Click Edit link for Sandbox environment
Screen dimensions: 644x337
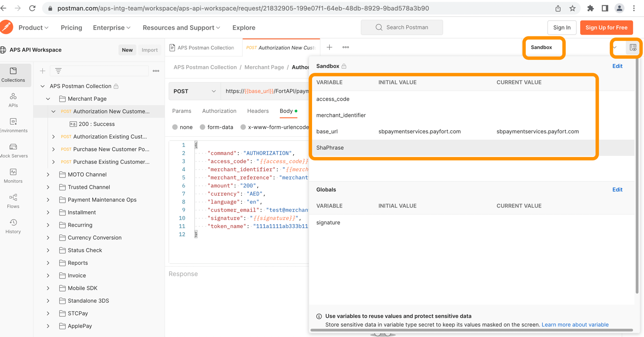click(617, 66)
